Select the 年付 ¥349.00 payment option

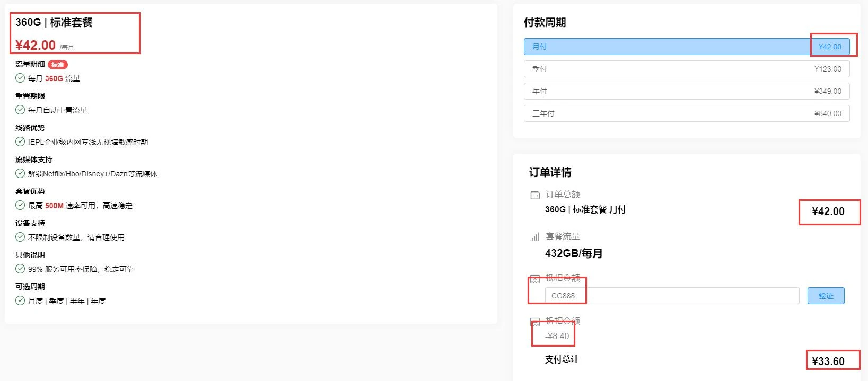tap(686, 91)
